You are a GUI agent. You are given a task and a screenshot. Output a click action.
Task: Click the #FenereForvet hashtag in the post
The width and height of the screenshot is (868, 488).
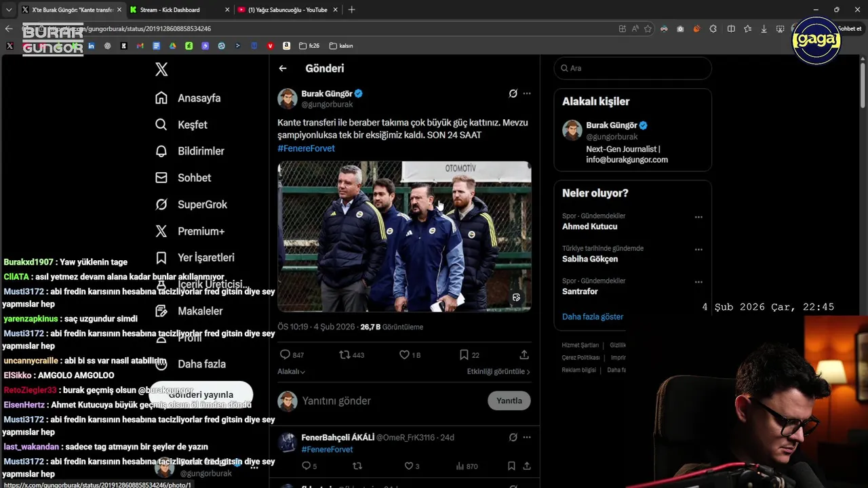(x=306, y=148)
